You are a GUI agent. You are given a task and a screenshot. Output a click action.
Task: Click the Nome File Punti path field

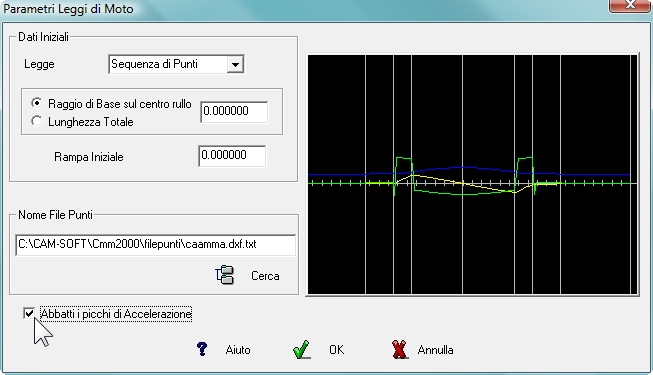(x=155, y=245)
